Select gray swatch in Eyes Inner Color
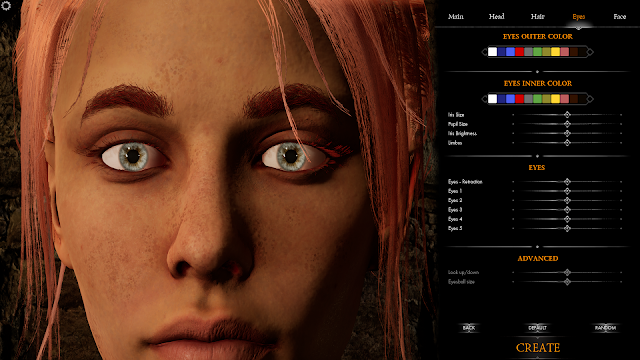The height and width of the screenshot is (360, 640). tap(529, 99)
